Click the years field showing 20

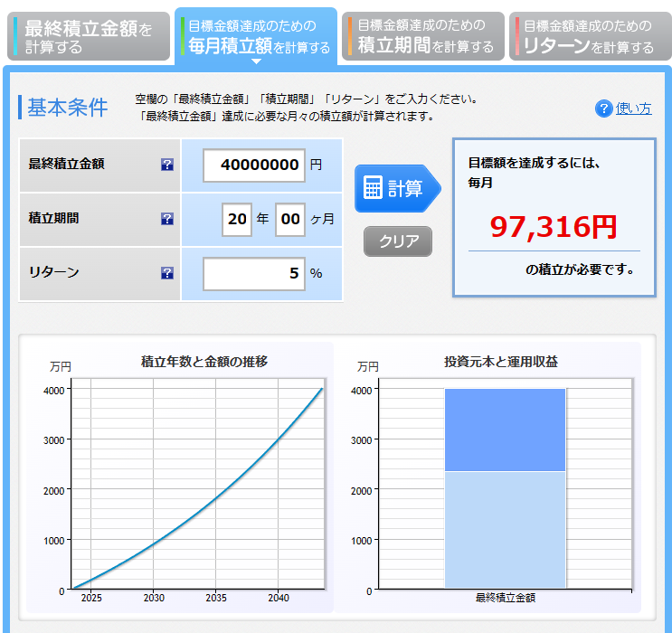pyautogui.click(x=237, y=219)
